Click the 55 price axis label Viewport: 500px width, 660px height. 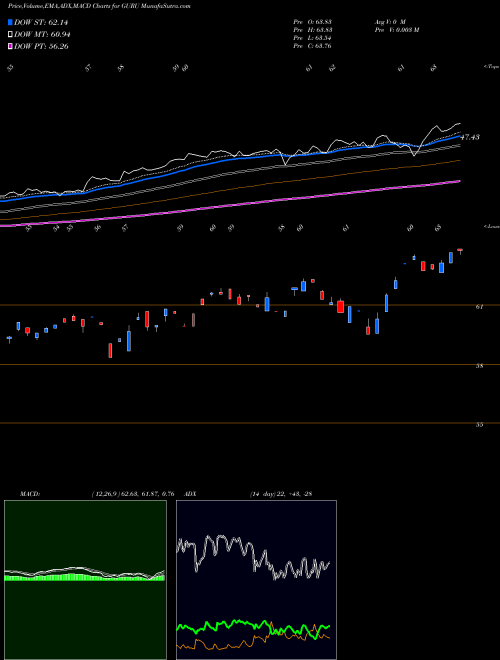pos(479,425)
